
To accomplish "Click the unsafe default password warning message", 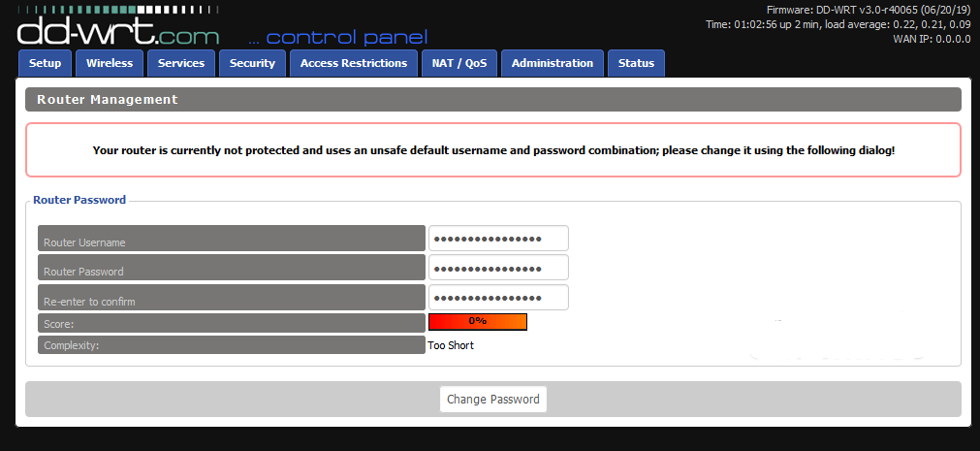I will pos(493,150).
